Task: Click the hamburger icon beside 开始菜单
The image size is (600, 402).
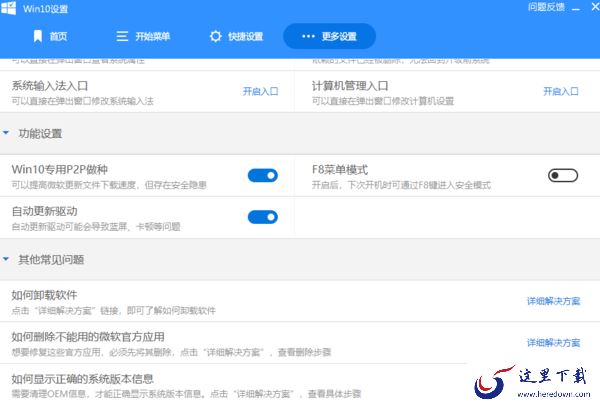Action: [122, 36]
